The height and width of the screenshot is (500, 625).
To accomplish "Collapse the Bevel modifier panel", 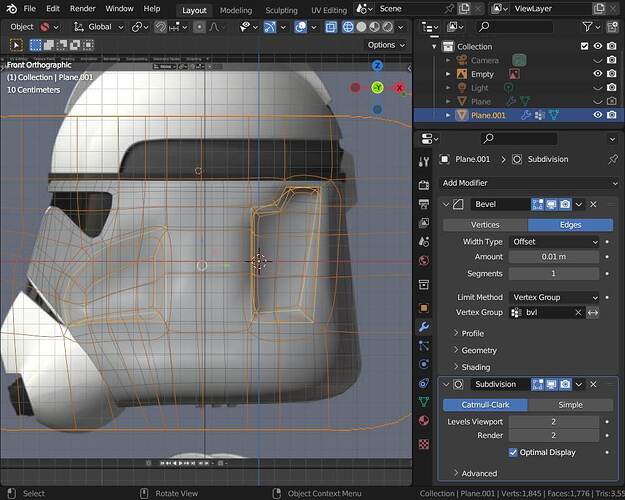I will 446,205.
